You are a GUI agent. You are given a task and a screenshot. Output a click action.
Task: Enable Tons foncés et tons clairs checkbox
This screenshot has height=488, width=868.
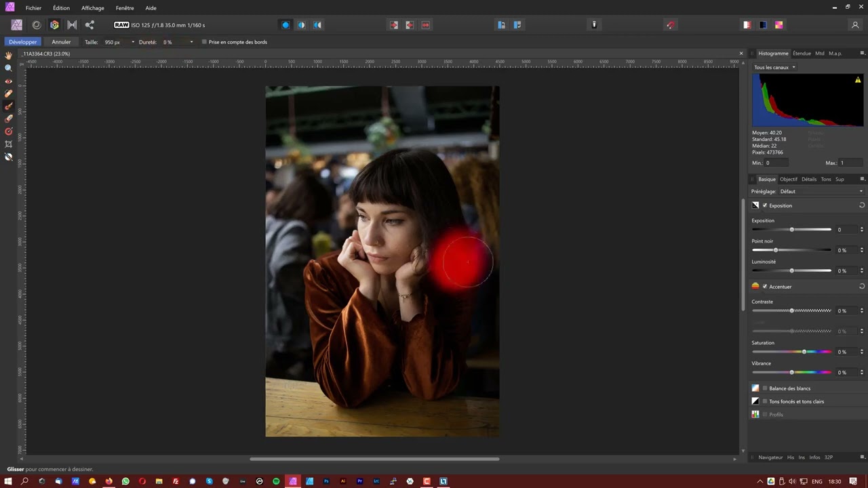pyautogui.click(x=765, y=401)
